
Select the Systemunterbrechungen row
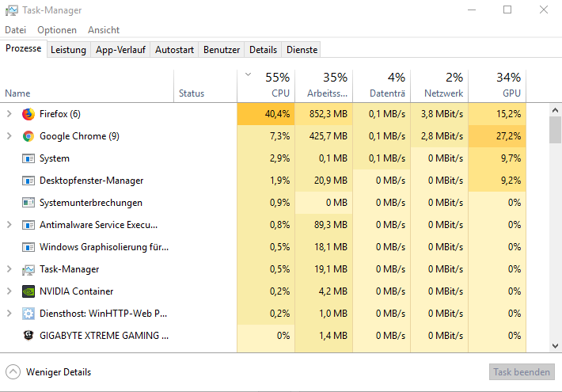[x=91, y=203]
